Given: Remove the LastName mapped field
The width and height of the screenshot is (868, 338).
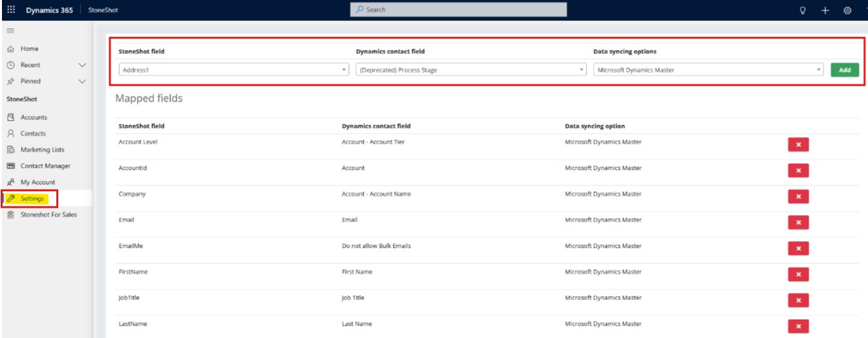Looking at the screenshot, I should (x=798, y=326).
